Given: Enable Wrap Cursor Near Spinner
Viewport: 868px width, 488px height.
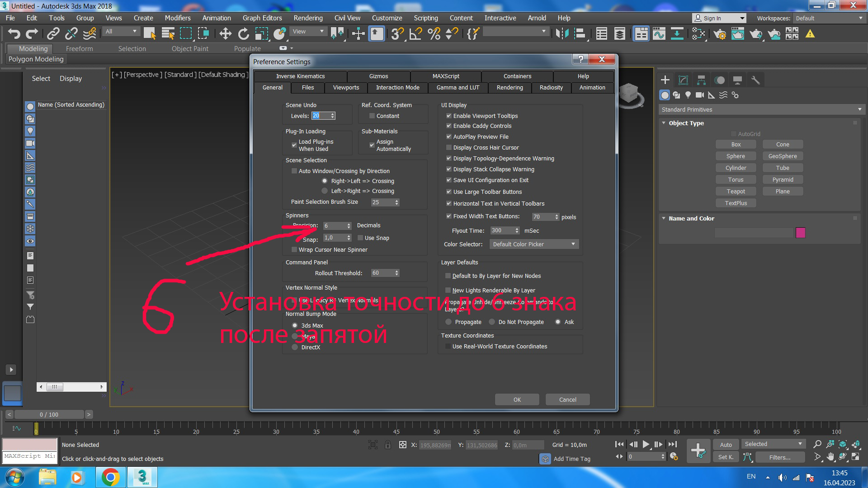Looking at the screenshot, I should (294, 250).
